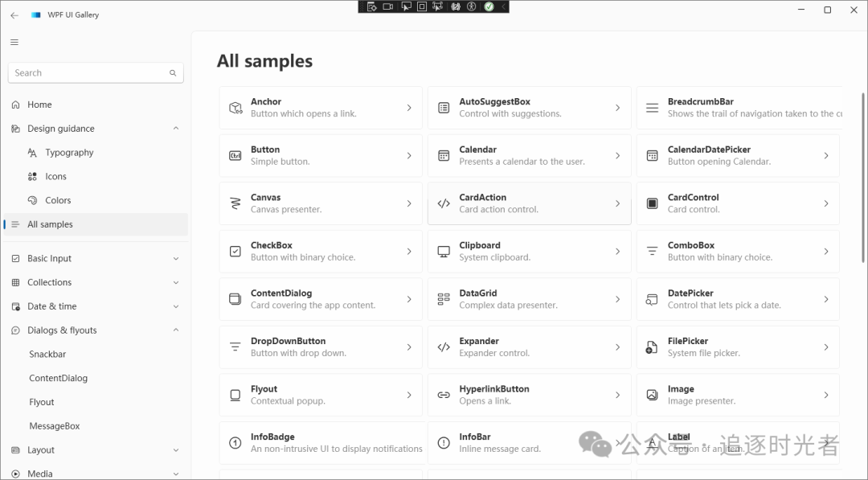The height and width of the screenshot is (480, 868).
Task: Expand the Basic Input section
Action: pos(176,259)
